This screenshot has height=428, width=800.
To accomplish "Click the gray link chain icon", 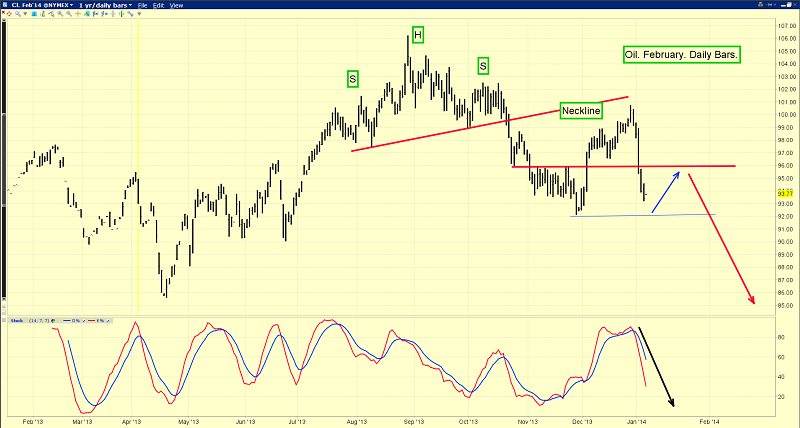I will click(x=130, y=14).
